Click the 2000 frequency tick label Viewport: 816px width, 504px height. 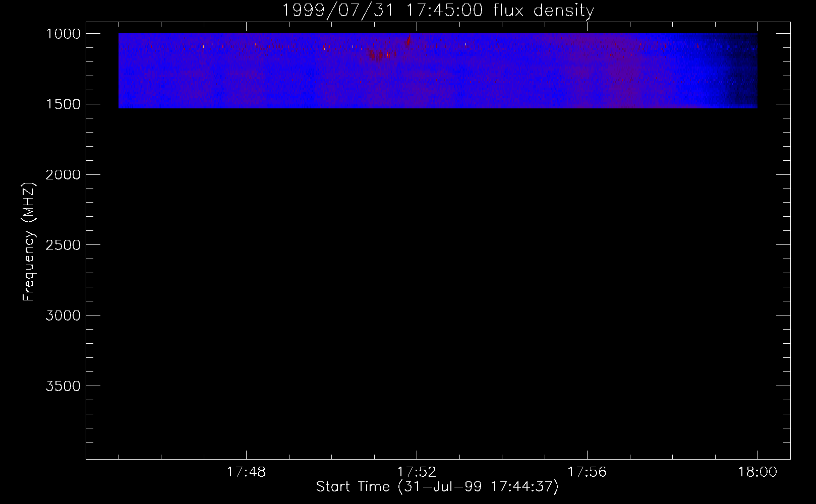click(x=63, y=175)
